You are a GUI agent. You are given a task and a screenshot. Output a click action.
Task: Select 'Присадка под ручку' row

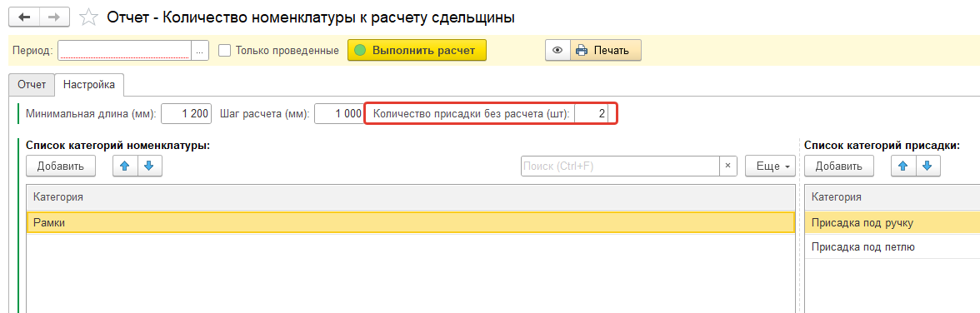tap(892, 223)
